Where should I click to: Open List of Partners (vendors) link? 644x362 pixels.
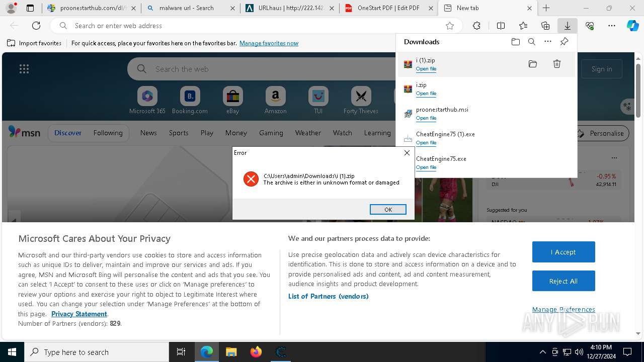point(329,296)
